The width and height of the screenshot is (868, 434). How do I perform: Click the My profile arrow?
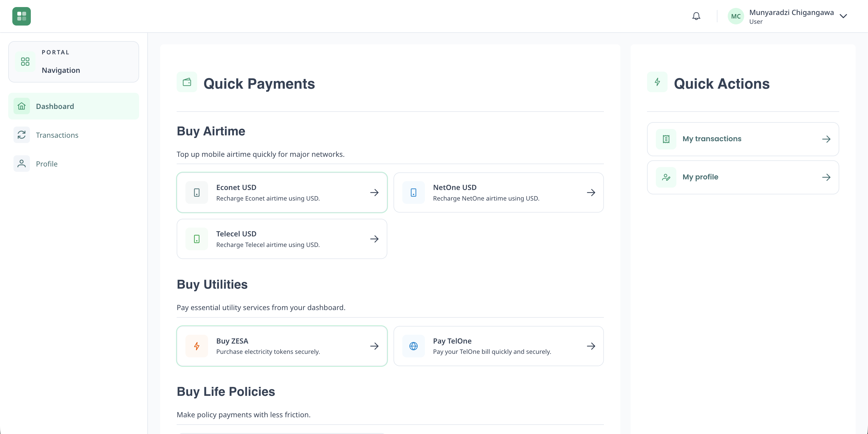tap(826, 177)
